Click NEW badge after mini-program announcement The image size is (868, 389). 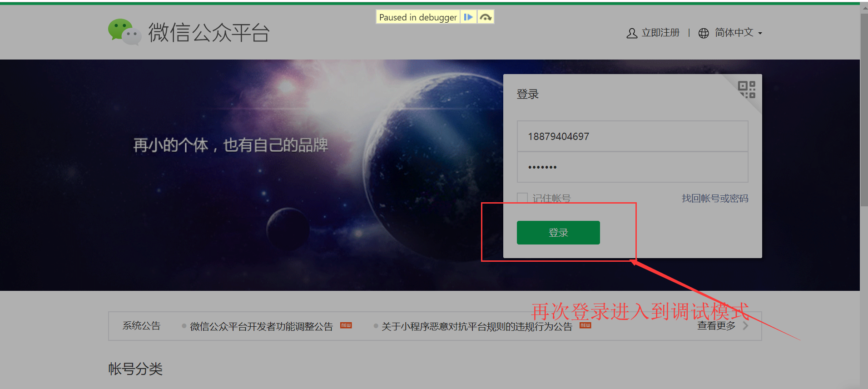point(585,325)
